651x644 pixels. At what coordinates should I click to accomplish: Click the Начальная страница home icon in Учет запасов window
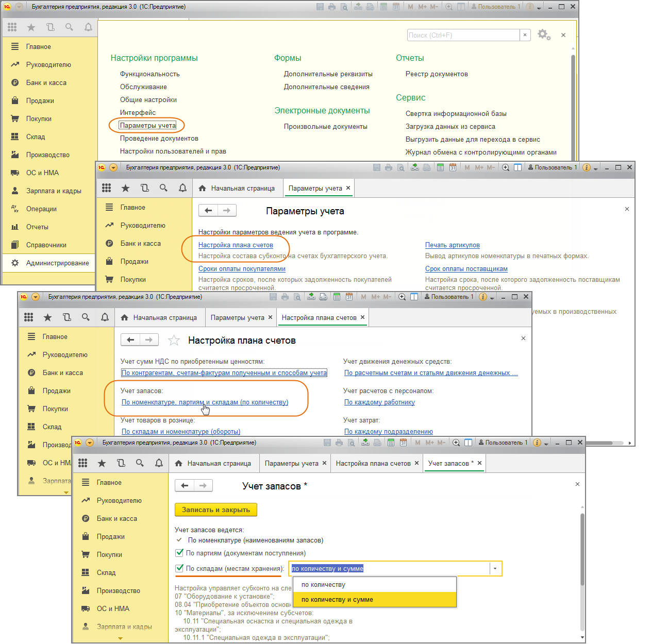178,463
